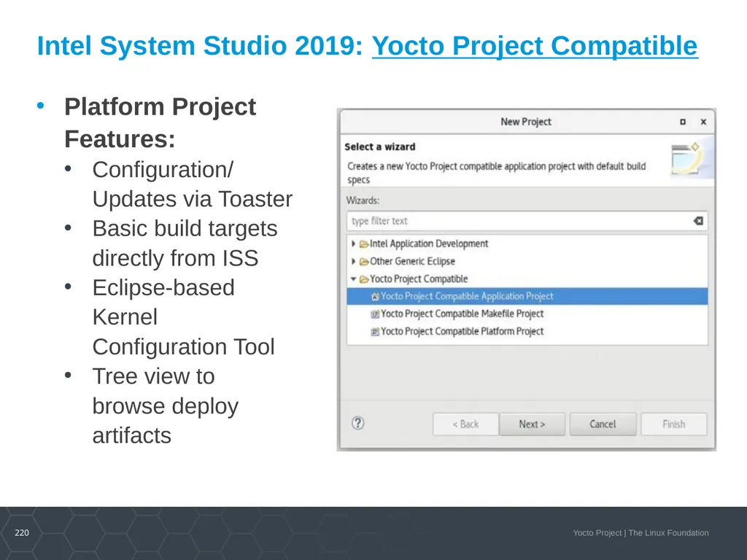The image size is (747, 560).
Task: Click the Yocto Project Compatible folder icon
Action: click(x=364, y=279)
